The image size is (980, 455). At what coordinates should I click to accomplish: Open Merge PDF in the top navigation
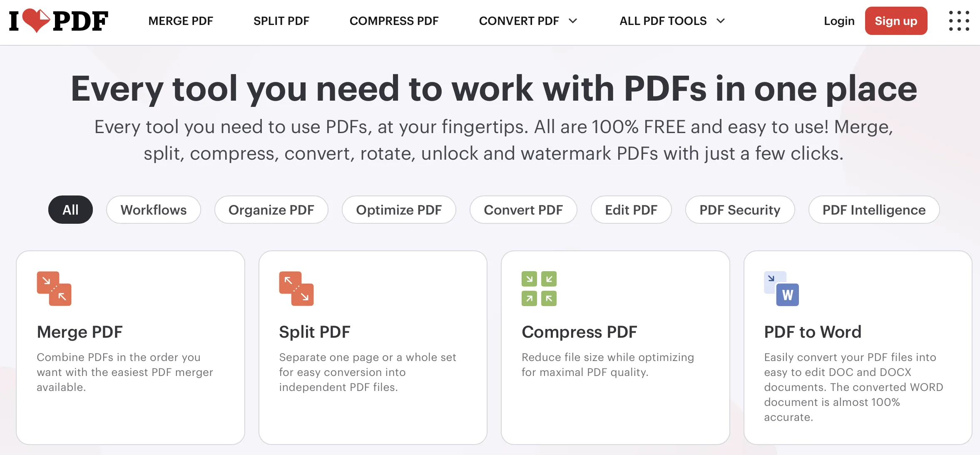pyautogui.click(x=181, y=21)
